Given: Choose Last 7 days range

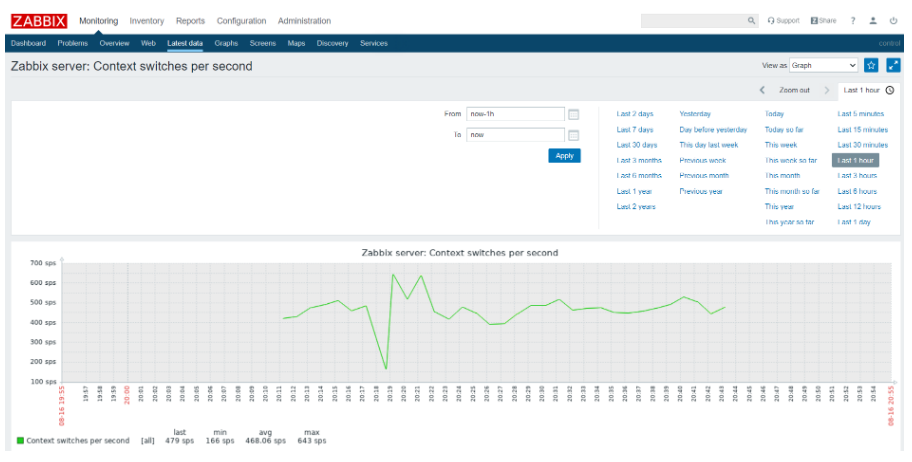Looking at the screenshot, I should 635,130.
